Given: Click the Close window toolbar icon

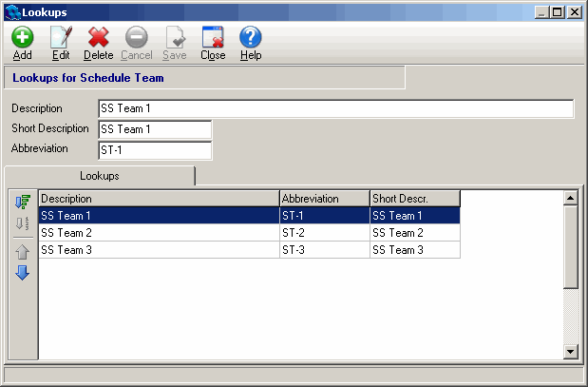Looking at the screenshot, I should pyautogui.click(x=213, y=37).
